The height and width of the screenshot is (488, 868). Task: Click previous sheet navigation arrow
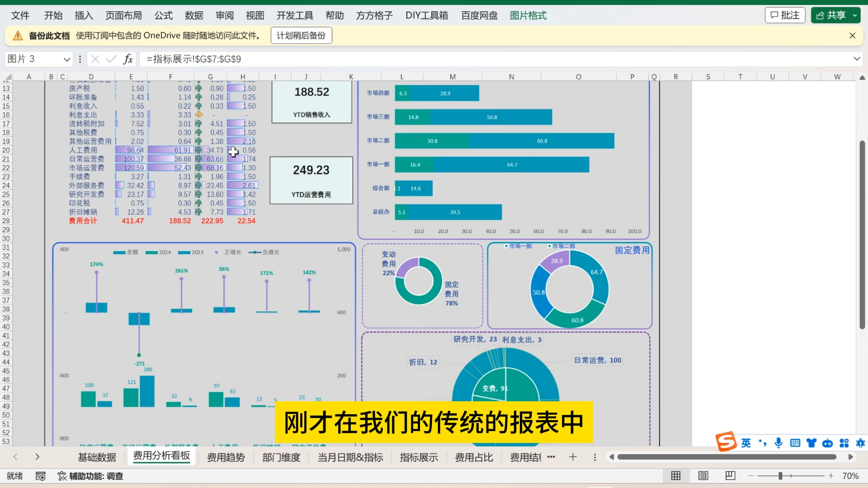pyautogui.click(x=15, y=457)
